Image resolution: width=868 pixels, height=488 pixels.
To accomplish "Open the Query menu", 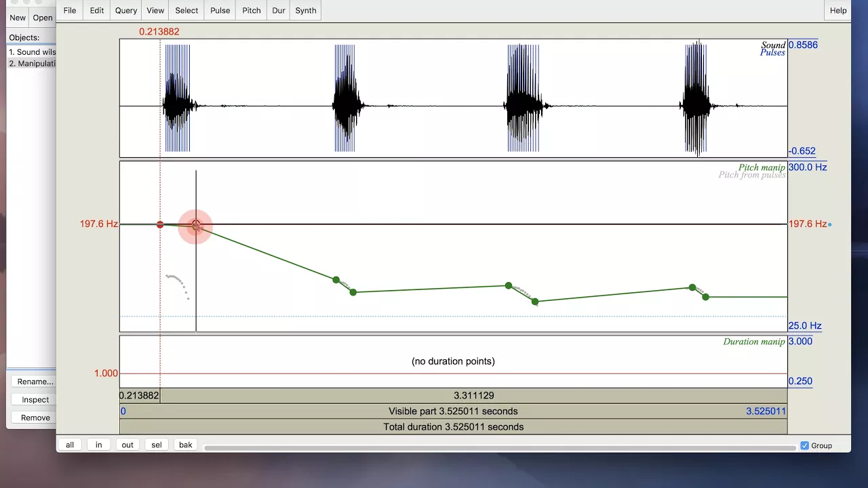I will pos(126,10).
